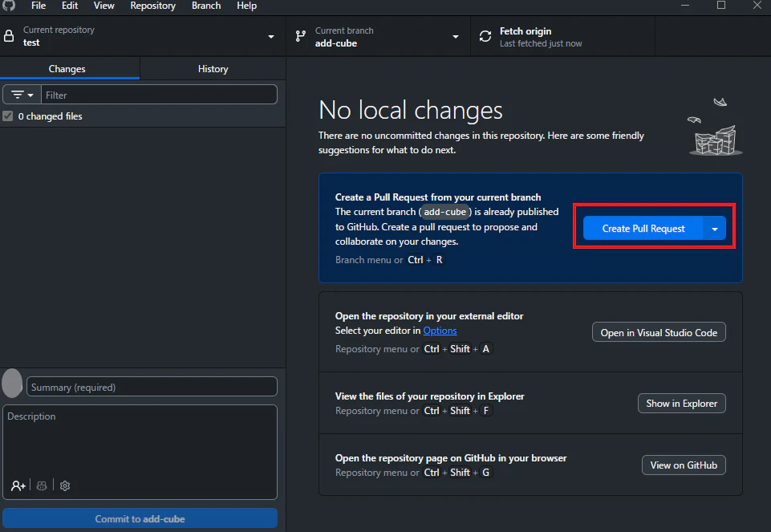Screen dimensions: 771x532
Task: Click the View on GitHub button
Action: click(684, 465)
